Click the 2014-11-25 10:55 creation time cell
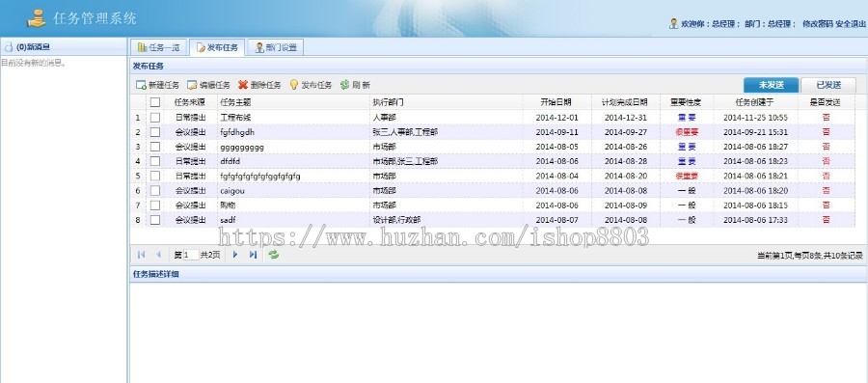 755,118
